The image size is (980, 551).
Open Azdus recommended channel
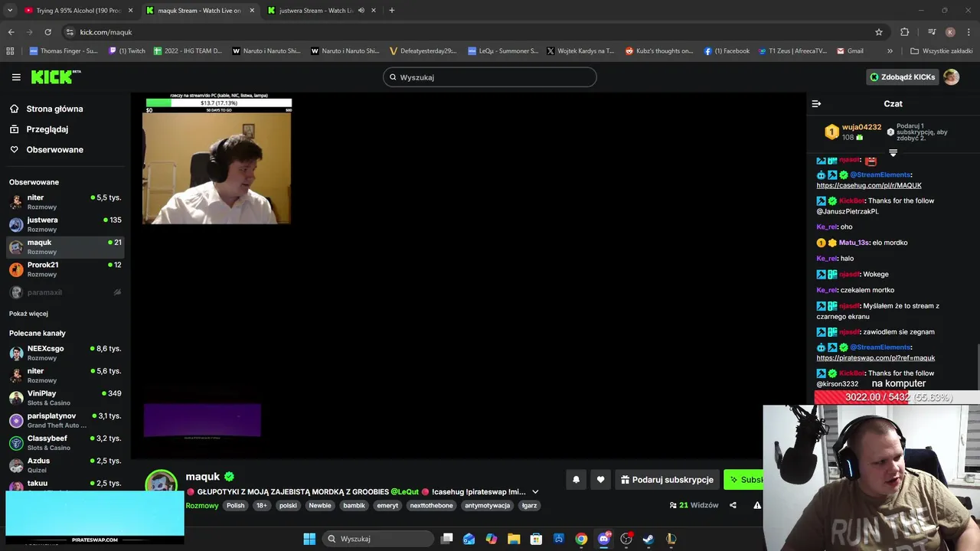pyautogui.click(x=65, y=465)
